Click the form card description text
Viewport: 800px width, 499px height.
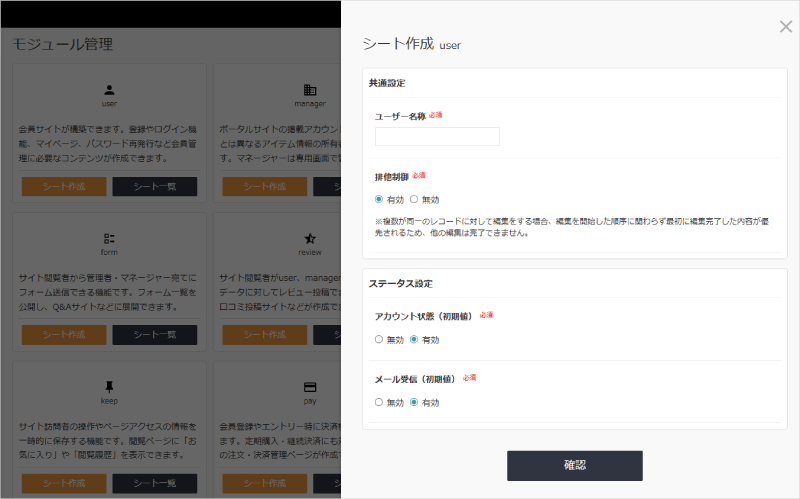(x=108, y=292)
